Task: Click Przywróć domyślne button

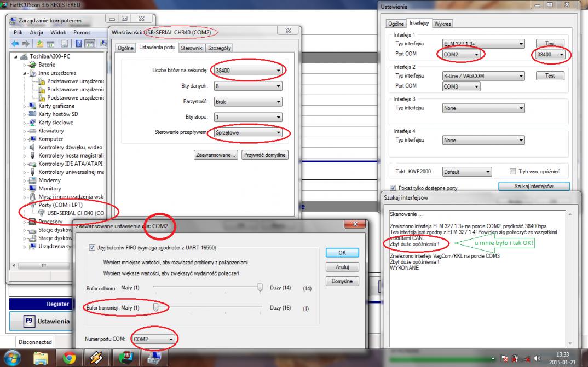Action: 265,155
